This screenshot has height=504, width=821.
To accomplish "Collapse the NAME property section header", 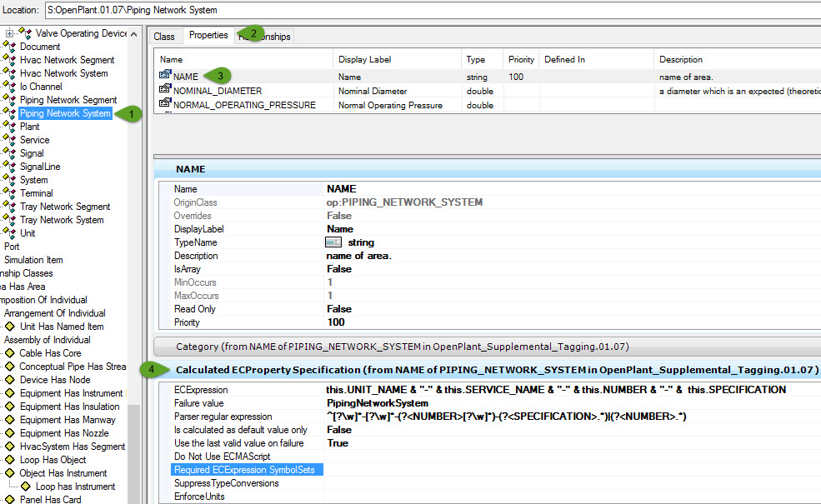I will click(x=487, y=169).
